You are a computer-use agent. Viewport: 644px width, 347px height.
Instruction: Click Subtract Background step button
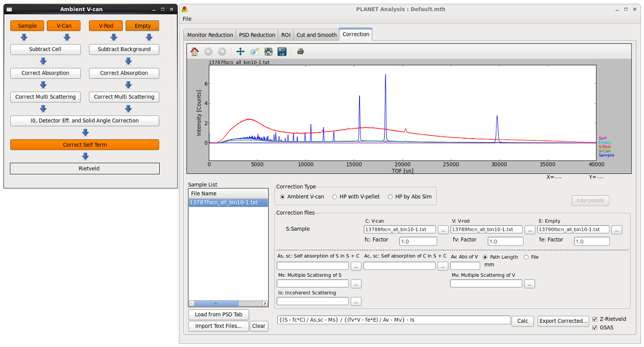[x=124, y=49]
